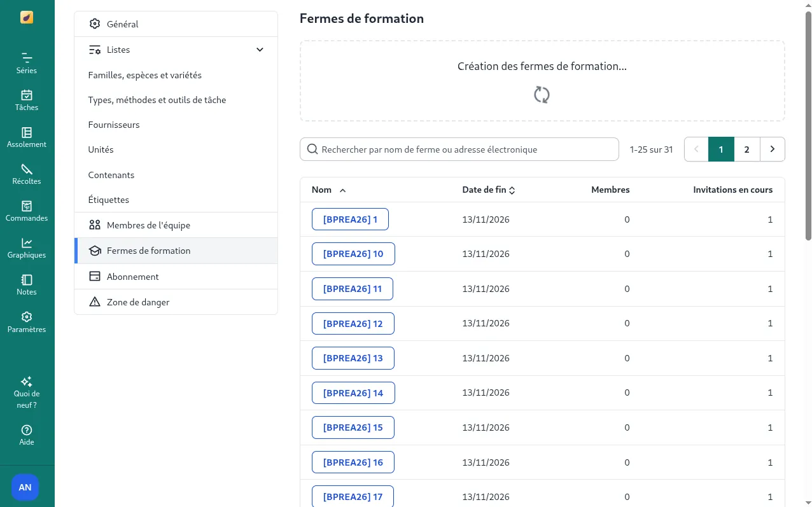Open the Commandes orders icon
The image size is (812, 507).
coord(26,211)
